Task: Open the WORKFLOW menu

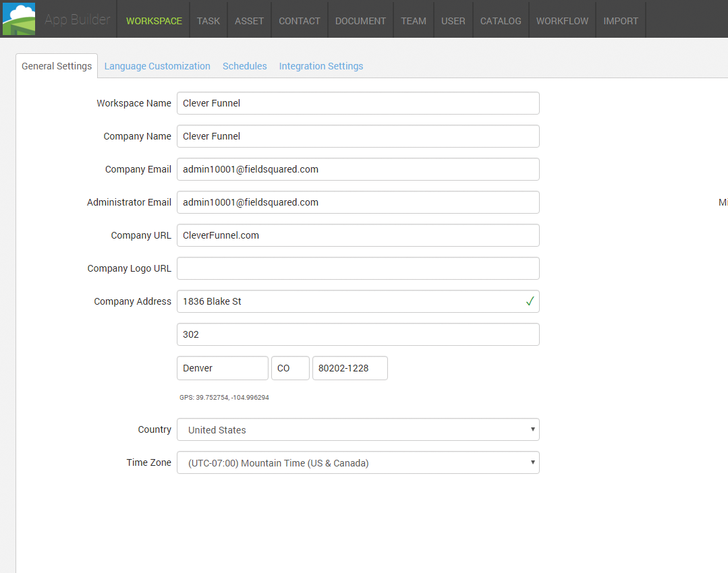Action: pyautogui.click(x=562, y=21)
